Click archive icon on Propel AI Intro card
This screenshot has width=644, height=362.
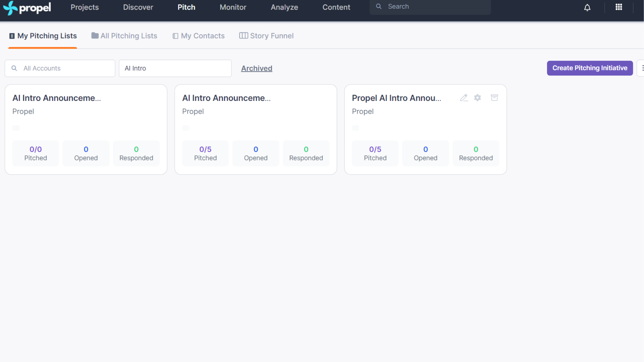[494, 98]
